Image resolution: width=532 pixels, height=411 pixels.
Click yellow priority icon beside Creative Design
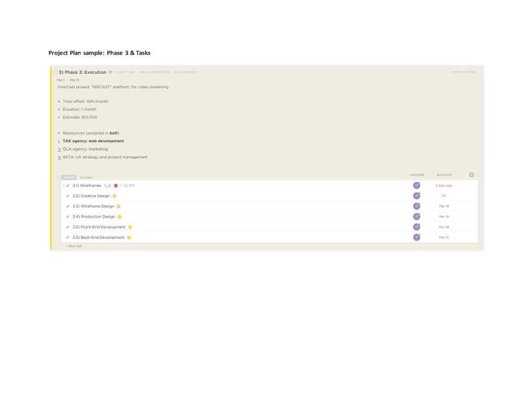coord(114,196)
